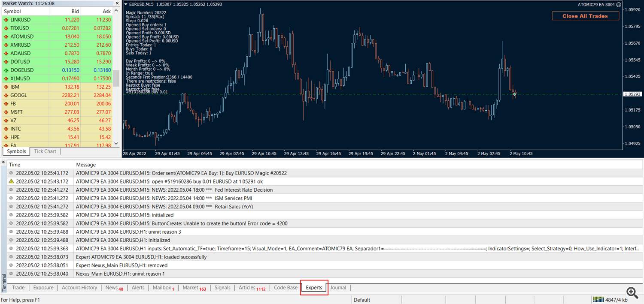Click the log icon on Nexus_Main removed row
Screen dimensions: 644x304
[x=11, y=265]
